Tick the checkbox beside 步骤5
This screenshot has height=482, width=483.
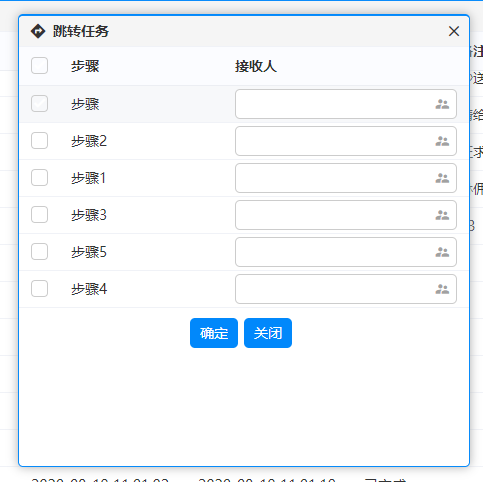pos(39,252)
